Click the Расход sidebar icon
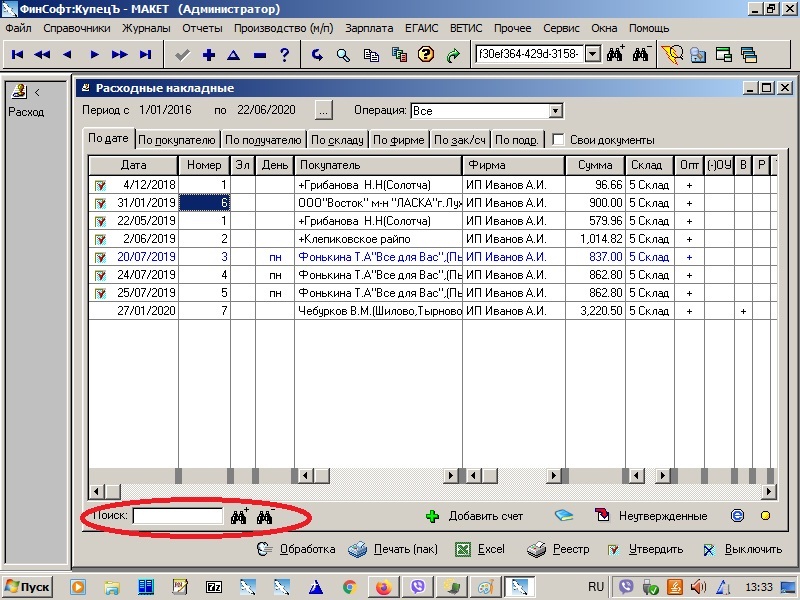The height and width of the screenshot is (600, 800). pos(20,92)
